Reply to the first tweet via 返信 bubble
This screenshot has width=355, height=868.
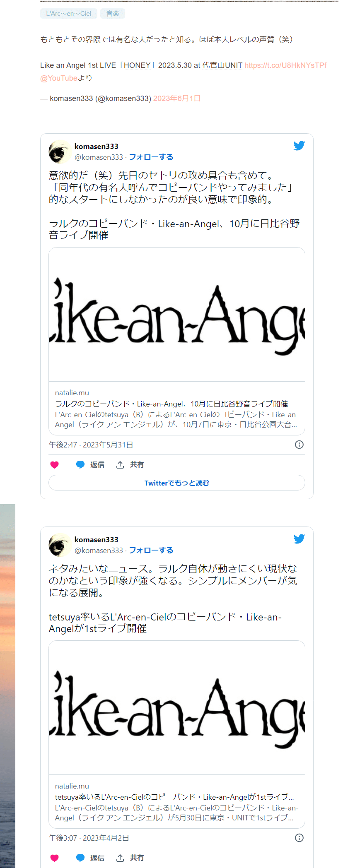coord(90,465)
